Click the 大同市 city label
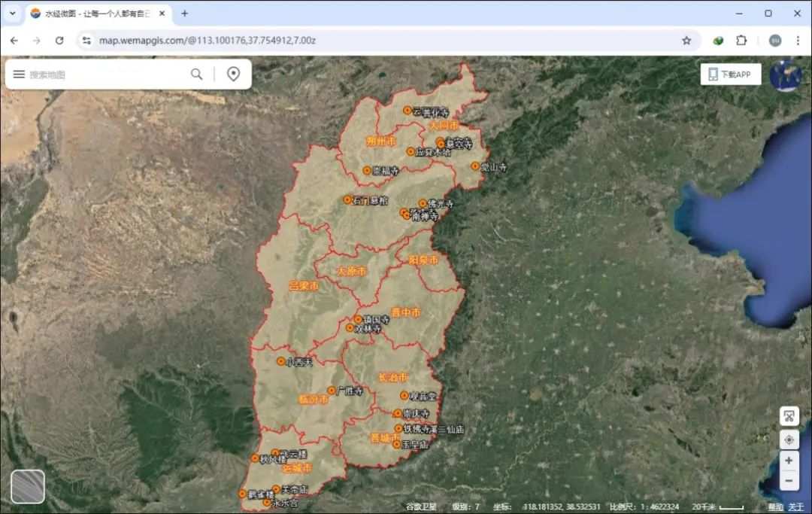812x514 pixels. [444, 126]
